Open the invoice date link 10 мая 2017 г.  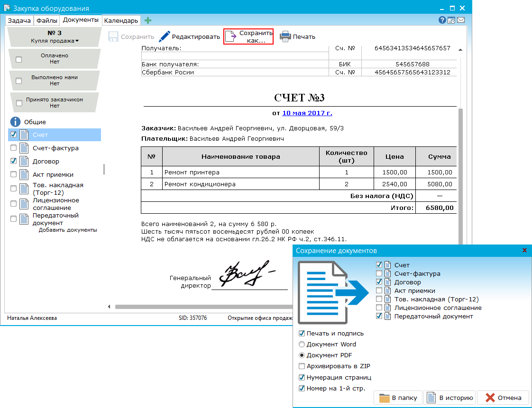307,113
